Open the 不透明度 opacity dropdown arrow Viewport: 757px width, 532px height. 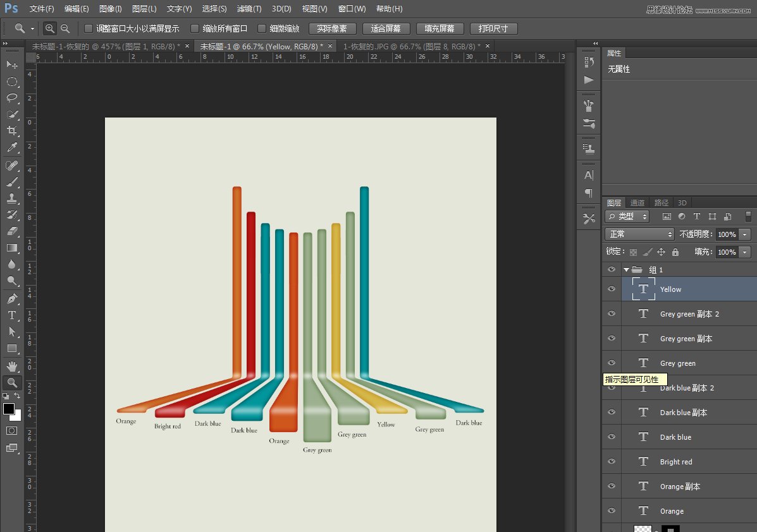[745, 234]
